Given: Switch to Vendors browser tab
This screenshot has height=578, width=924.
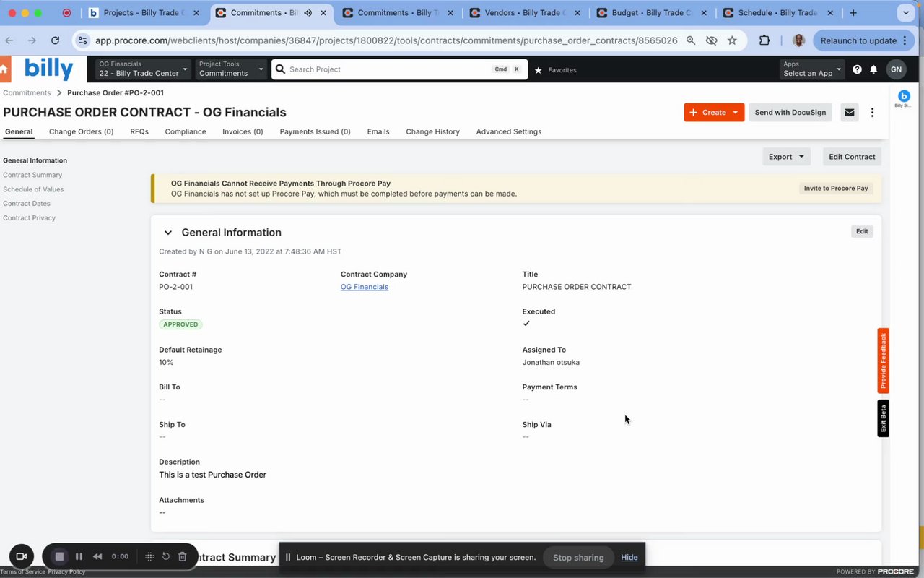Looking at the screenshot, I should coord(526,13).
